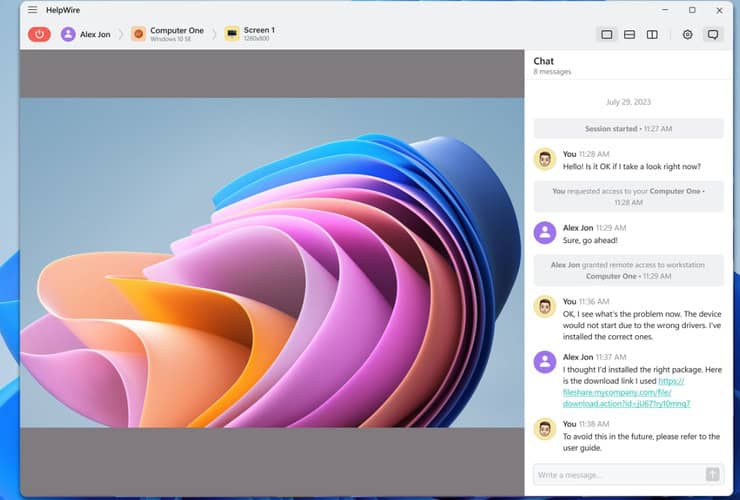Maximize the HelpWire window
The image size is (740, 500).
point(692,10)
